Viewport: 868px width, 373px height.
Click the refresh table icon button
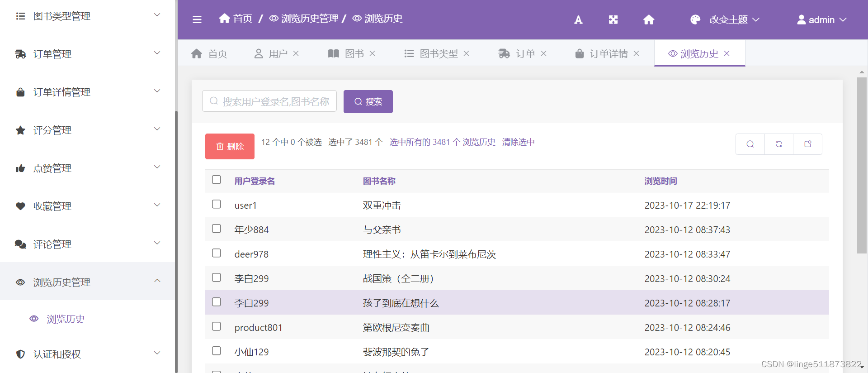click(779, 144)
